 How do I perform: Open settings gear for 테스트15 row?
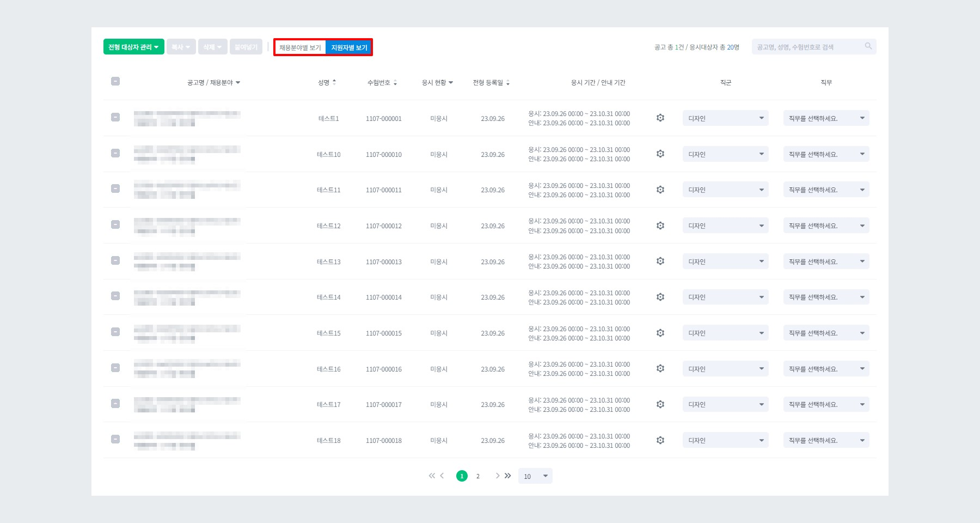click(660, 333)
